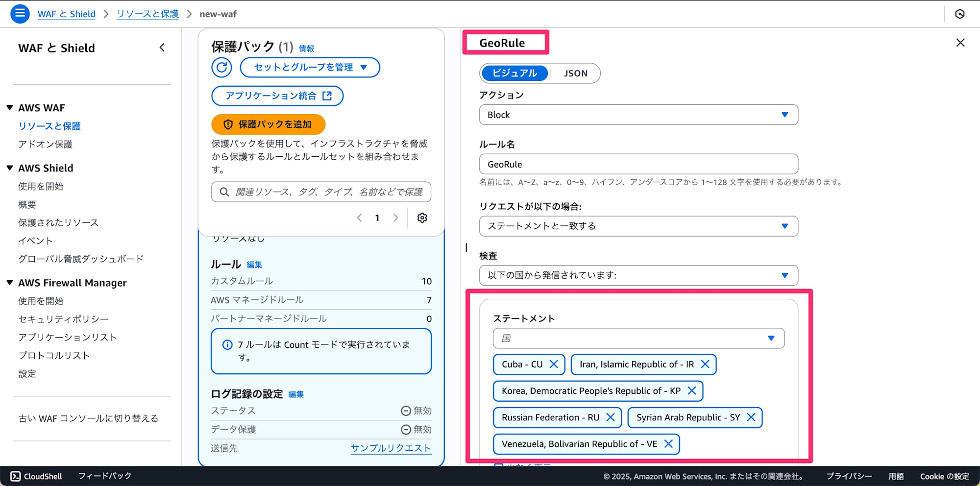Open アプリケーションリスト in sidebar
This screenshot has width=980, height=486.
pos(68,337)
